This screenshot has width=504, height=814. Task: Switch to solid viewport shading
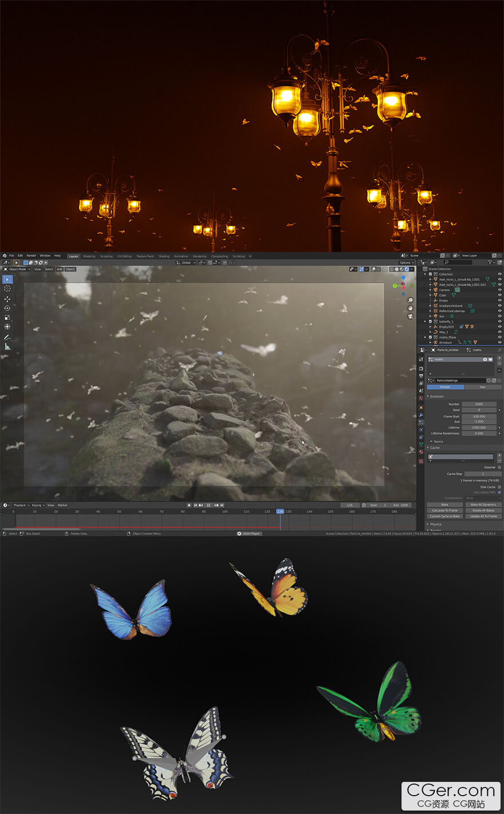(x=397, y=269)
